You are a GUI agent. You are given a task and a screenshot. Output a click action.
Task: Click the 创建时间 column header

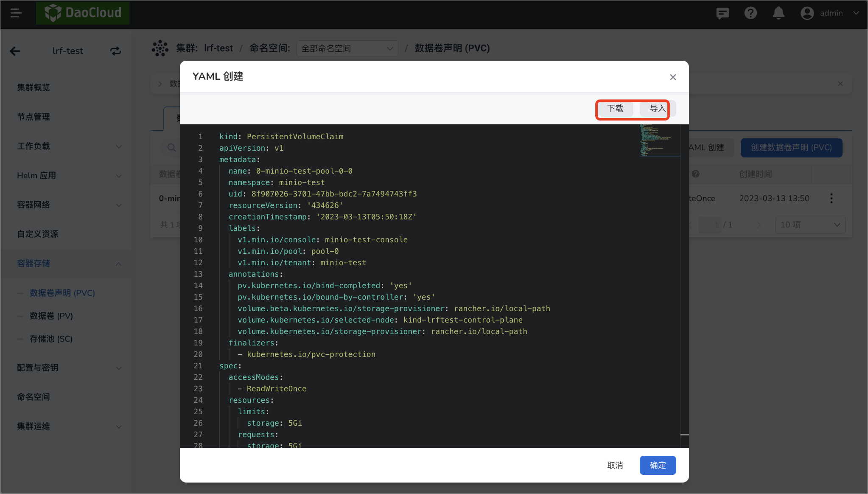(756, 174)
